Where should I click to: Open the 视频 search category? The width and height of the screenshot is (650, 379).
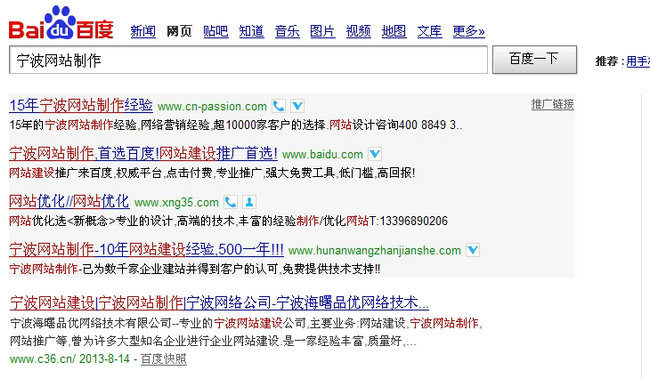[x=358, y=32]
